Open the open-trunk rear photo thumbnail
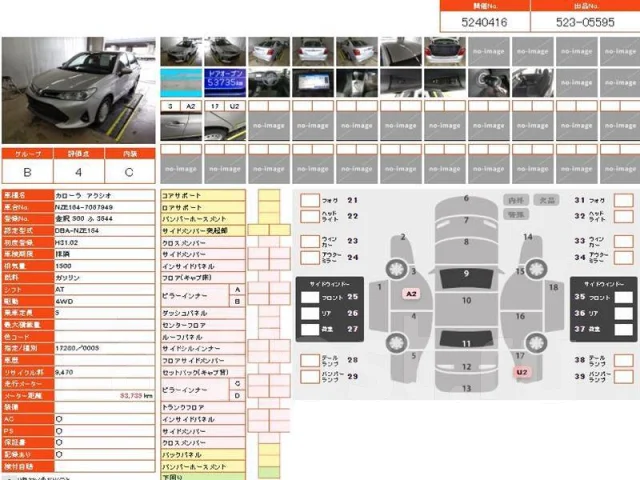 pyautogui.click(x=444, y=51)
